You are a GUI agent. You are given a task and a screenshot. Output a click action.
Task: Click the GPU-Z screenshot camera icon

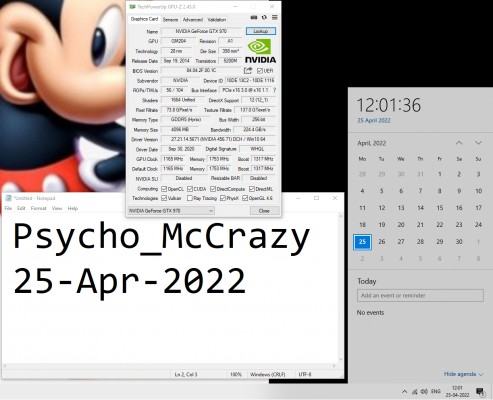254,17
